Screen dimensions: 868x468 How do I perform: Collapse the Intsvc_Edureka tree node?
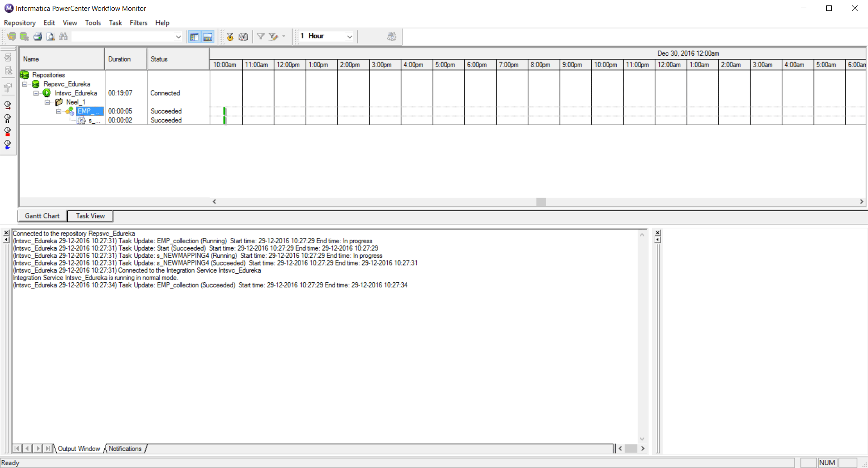tap(36, 93)
